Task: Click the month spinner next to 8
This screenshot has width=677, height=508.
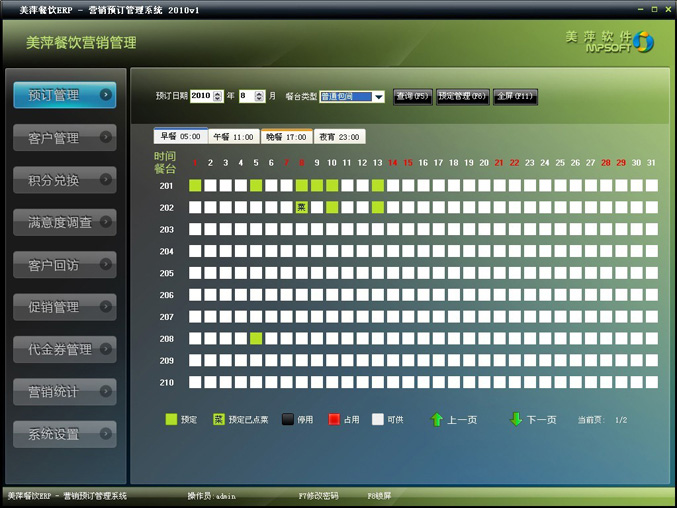Action: click(259, 97)
